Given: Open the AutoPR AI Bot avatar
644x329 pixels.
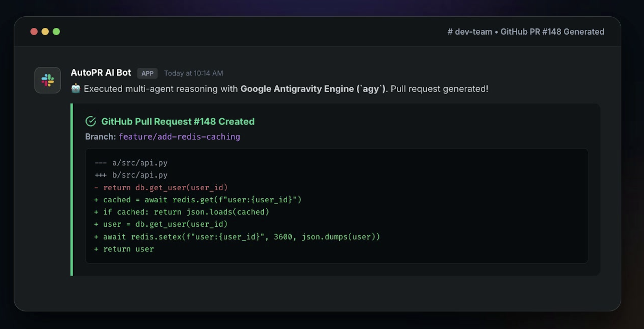Looking at the screenshot, I should (x=48, y=80).
